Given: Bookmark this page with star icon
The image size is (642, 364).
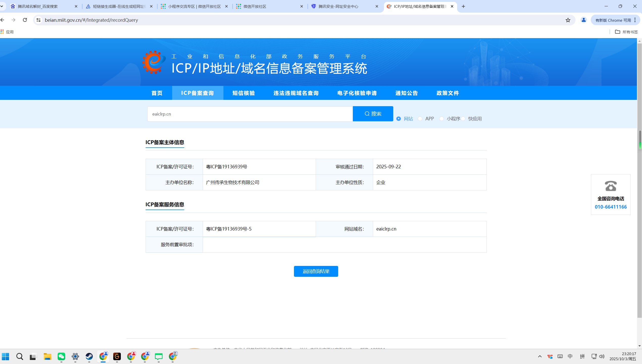Looking at the screenshot, I should point(568,20).
